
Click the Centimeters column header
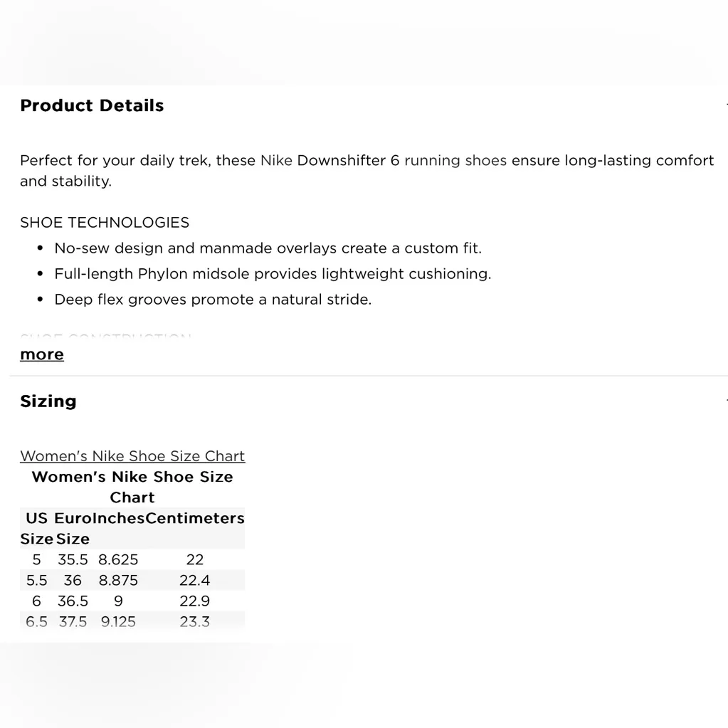(194, 519)
